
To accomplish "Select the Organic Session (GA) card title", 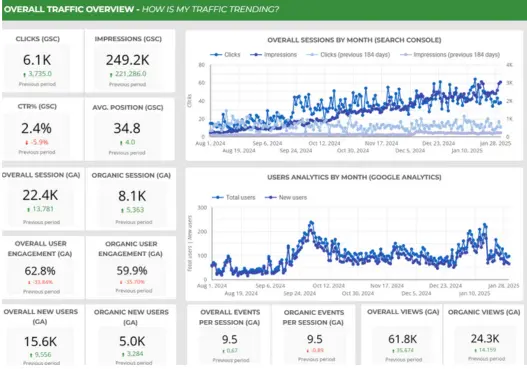I will [x=131, y=175].
